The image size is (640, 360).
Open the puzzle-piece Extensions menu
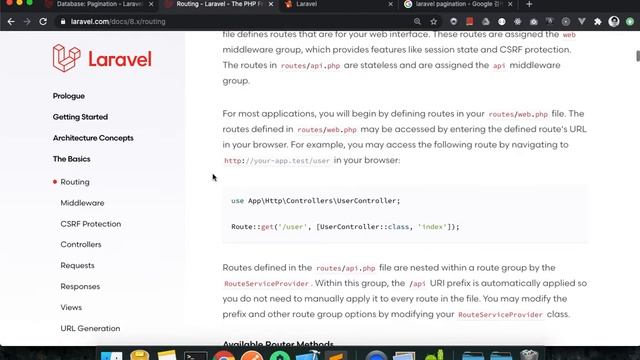598,22
